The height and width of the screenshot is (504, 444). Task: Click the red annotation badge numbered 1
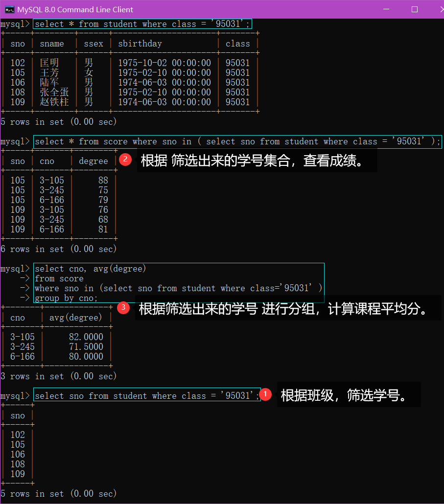[265, 393]
